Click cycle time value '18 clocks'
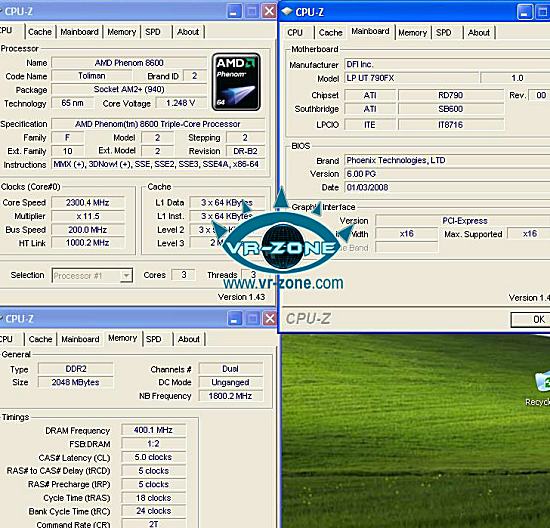The height and width of the screenshot is (528, 550). 153,498
